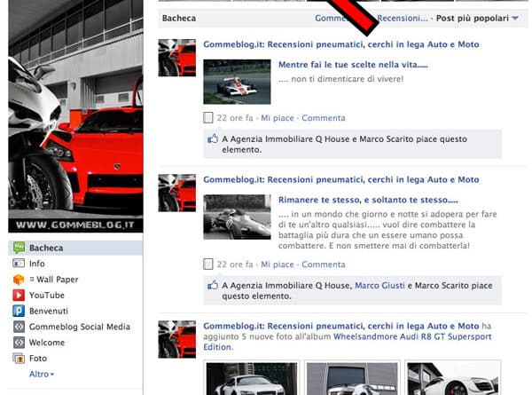532x395 pixels.
Task: Click the orange Wall Paper box icon
Action: coord(19,280)
